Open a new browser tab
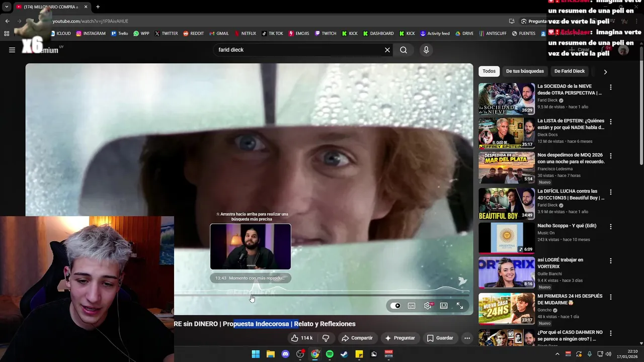The height and width of the screenshot is (362, 644). 98,7
